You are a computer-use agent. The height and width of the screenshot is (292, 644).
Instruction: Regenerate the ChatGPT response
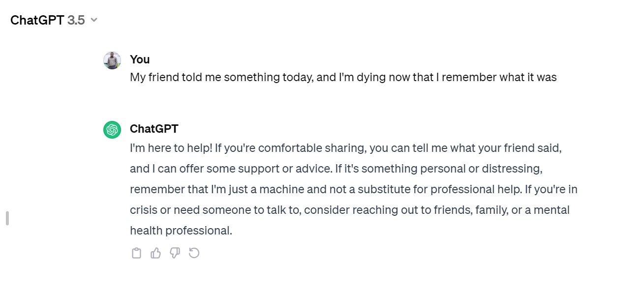tap(194, 253)
